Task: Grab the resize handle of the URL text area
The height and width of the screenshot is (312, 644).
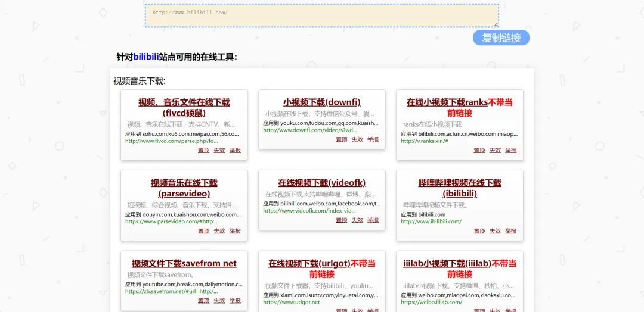Action: pyautogui.click(x=496, y=24)
